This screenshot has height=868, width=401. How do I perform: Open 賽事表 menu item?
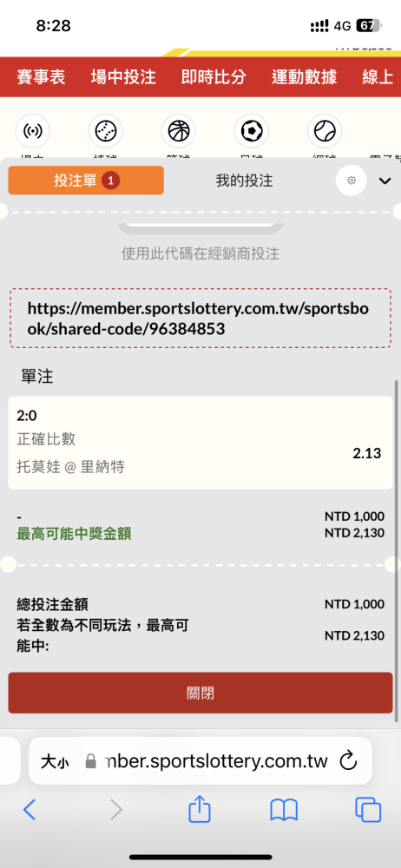pyautogui.click(x=41, y=77)
